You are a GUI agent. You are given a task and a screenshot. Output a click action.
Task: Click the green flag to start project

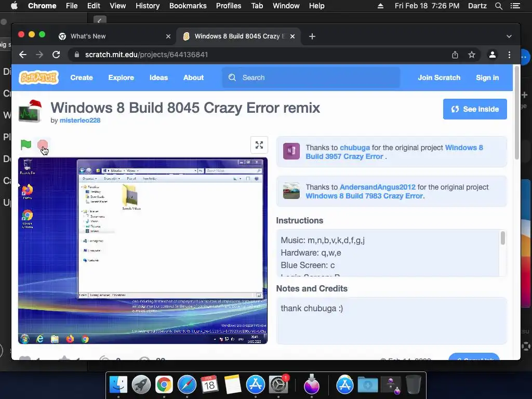tap(26, 145)
